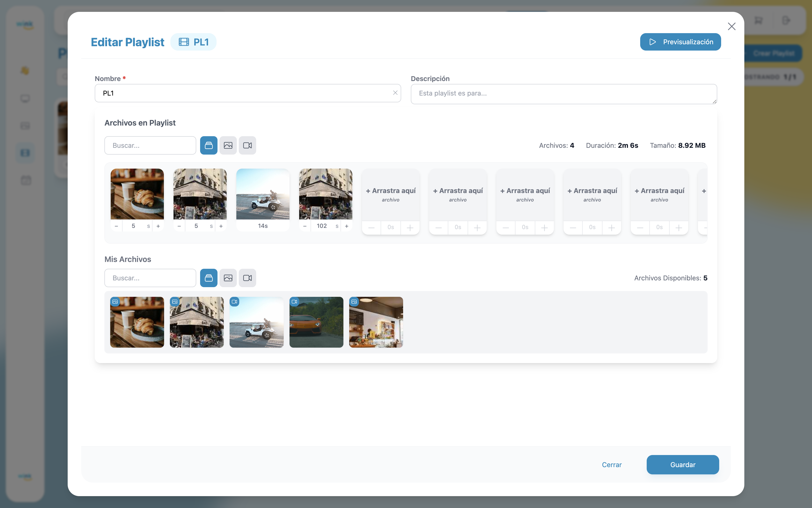Click the duration value 102 in playlist
The width and height of the screenshot is (812, 508).
[322, 226]
